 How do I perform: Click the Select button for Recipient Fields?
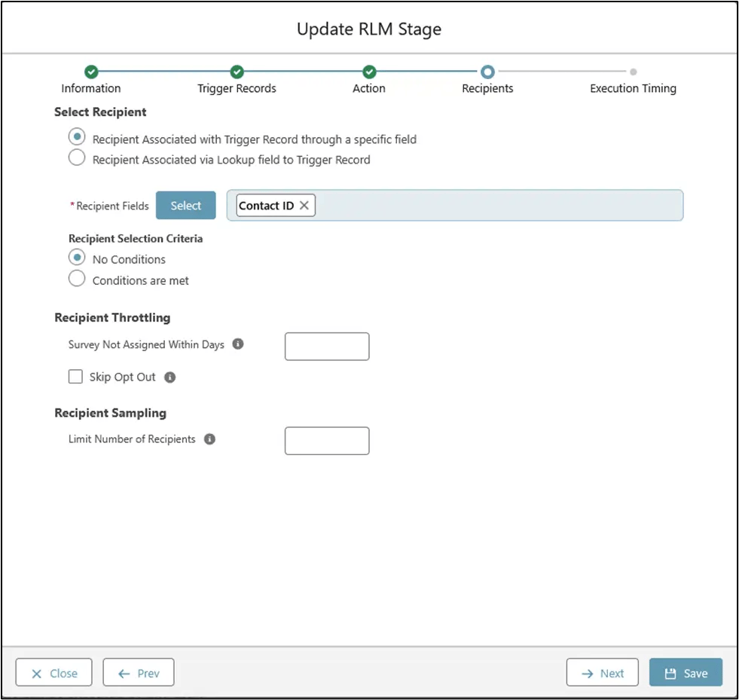[186, 206]
